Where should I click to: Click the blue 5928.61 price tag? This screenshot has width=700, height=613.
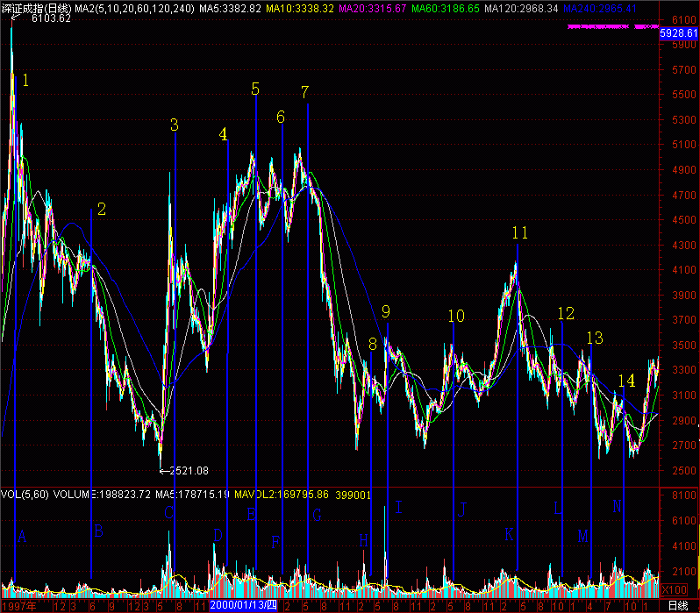point(678,32)
